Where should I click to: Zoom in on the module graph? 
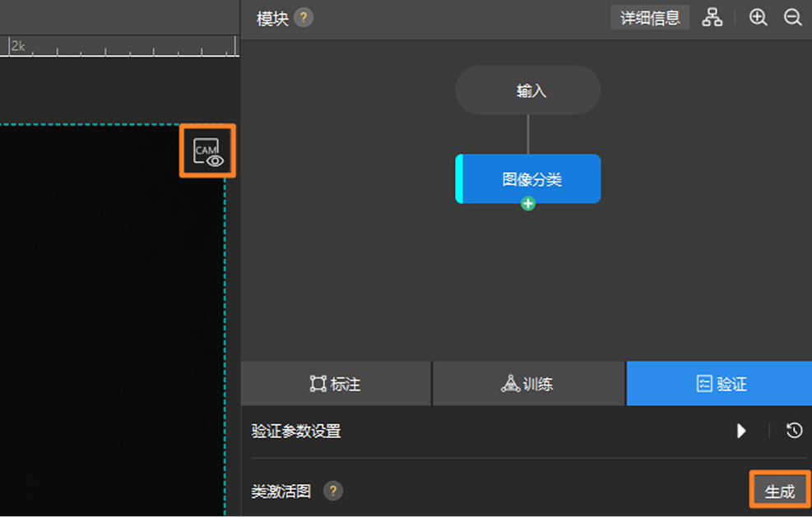click(x=759, y=17)
